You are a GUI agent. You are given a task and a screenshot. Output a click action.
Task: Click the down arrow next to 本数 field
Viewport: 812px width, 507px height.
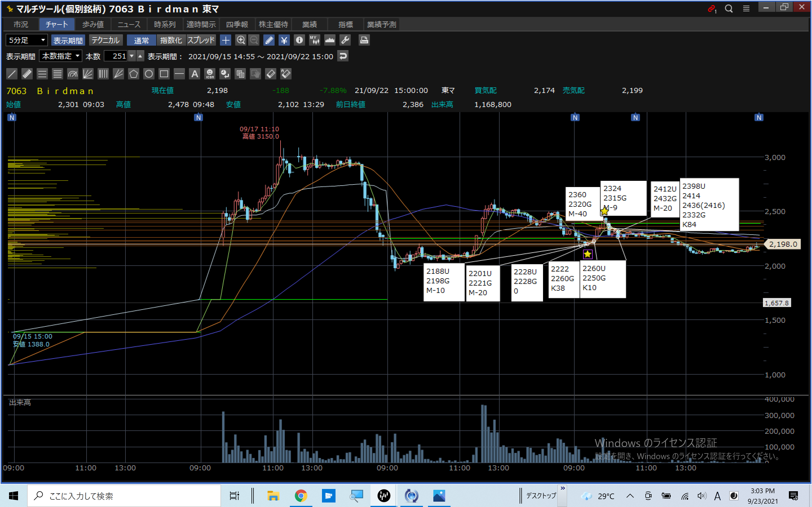pos(132,56)
